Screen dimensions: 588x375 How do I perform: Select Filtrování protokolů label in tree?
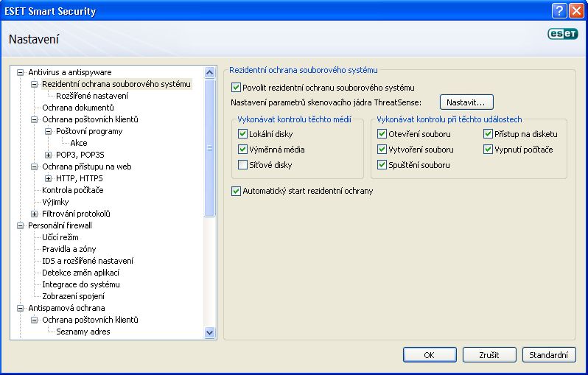pos(76,214)
